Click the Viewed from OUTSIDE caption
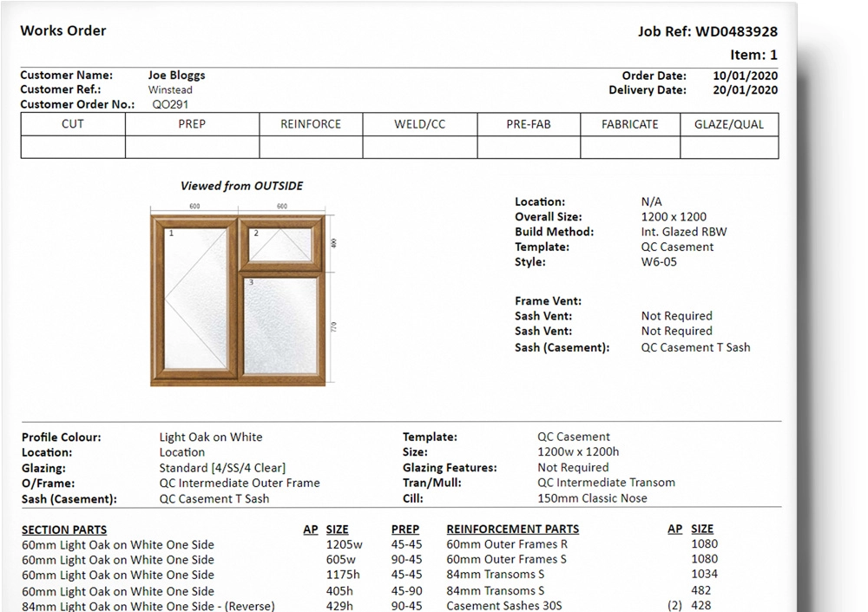Viewport: 868px width, 612px height. (242, 186)
